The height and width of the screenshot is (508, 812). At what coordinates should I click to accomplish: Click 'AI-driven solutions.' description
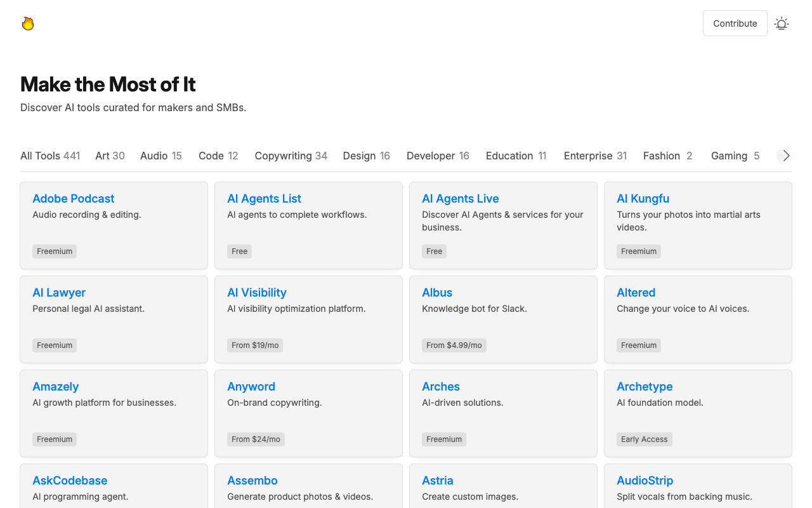click(x=462, y=403)
